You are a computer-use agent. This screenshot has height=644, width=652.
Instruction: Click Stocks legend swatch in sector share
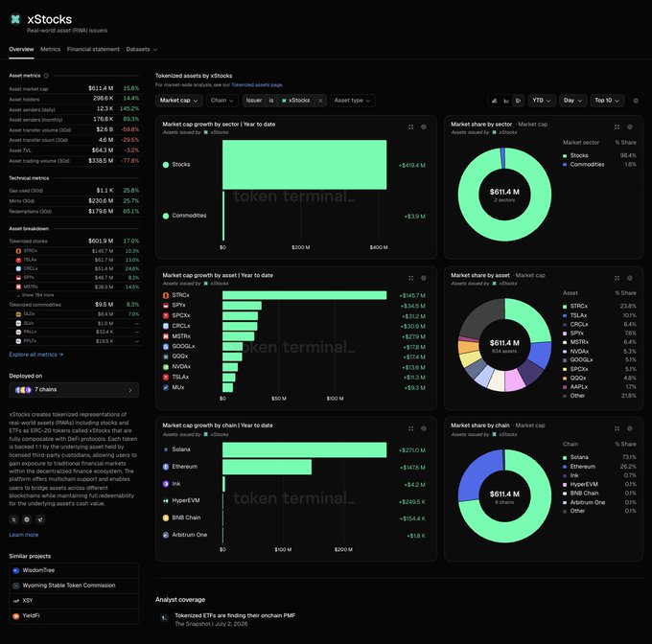click(565, 156)
